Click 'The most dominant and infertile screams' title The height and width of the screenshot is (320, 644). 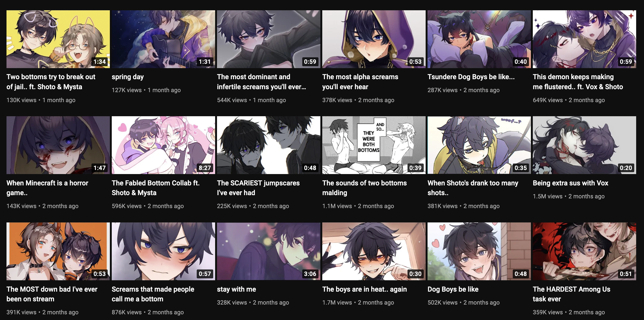pos(261,82)
